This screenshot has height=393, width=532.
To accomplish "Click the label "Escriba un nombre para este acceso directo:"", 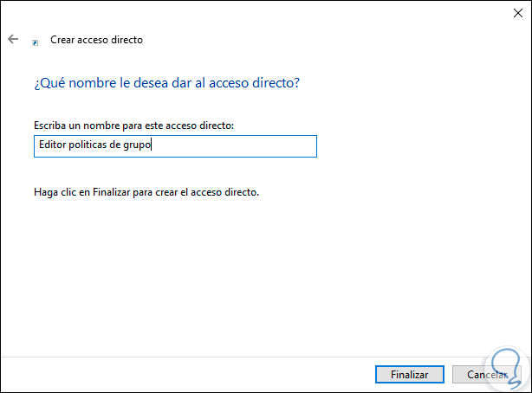I will (x=134, y=126).
